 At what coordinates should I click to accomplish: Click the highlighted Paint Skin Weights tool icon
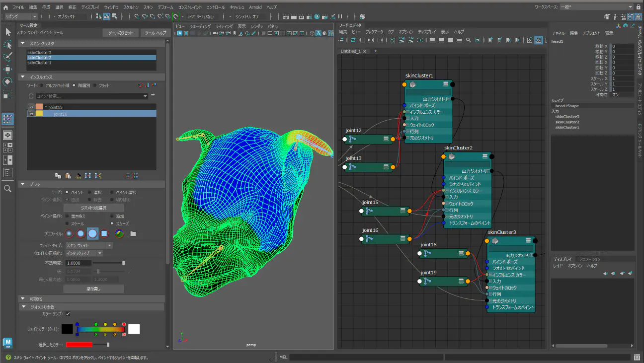[7, 119]
